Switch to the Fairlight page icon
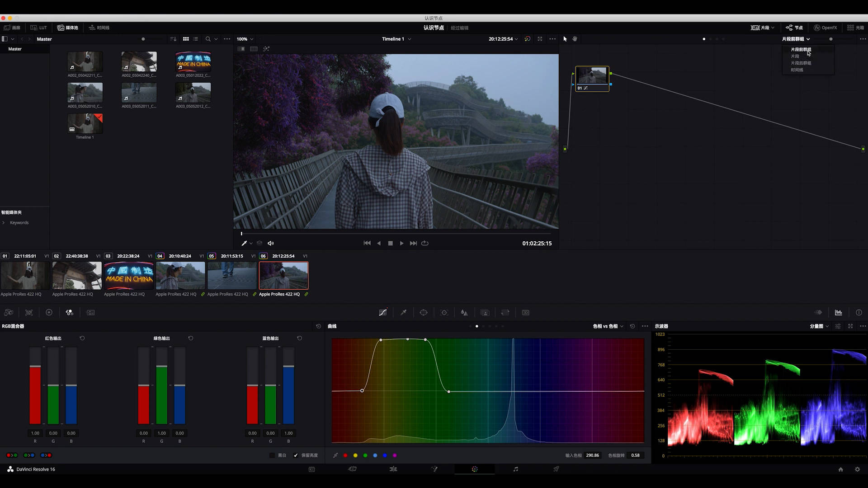The image size is (868, 488). (515, 469)
